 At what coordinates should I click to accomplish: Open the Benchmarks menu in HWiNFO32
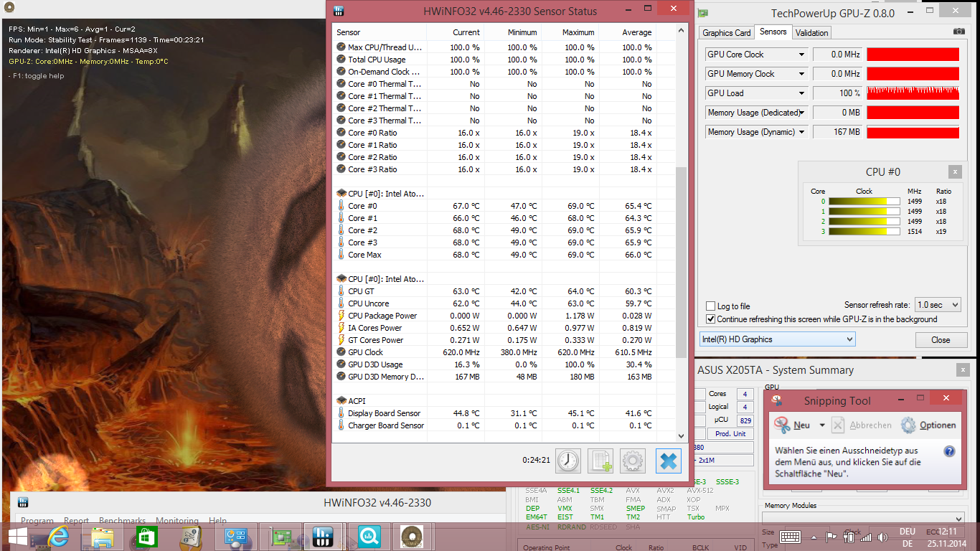tap(123, 521)
